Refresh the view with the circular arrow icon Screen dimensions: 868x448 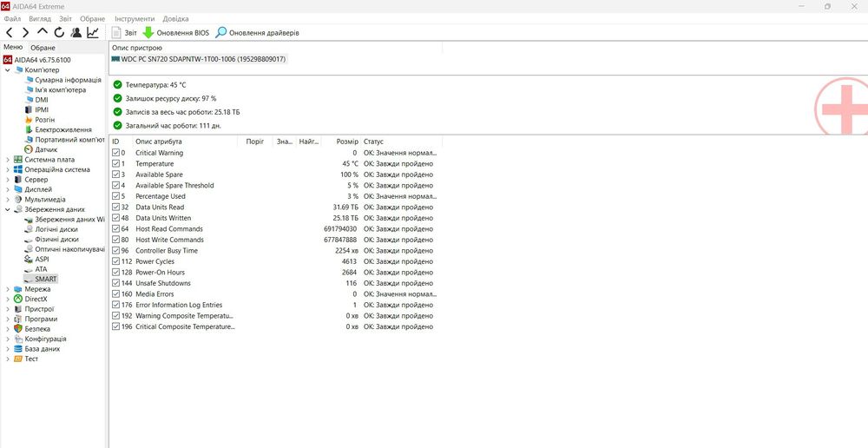pos(59,33)
